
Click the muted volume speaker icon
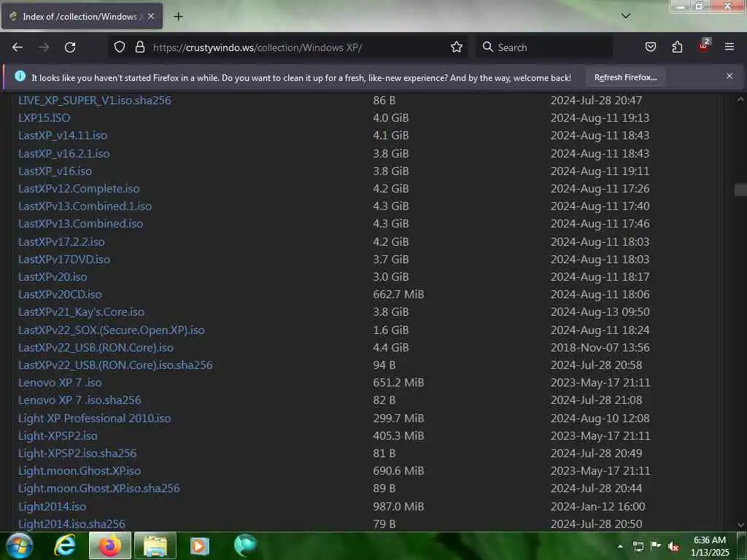coord(673,546)
